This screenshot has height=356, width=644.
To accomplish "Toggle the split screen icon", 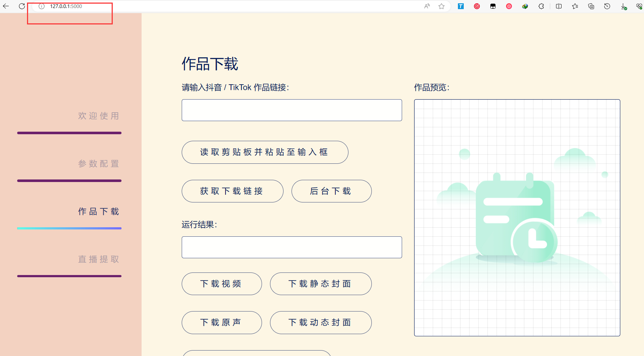I will [x=559, y=6].
